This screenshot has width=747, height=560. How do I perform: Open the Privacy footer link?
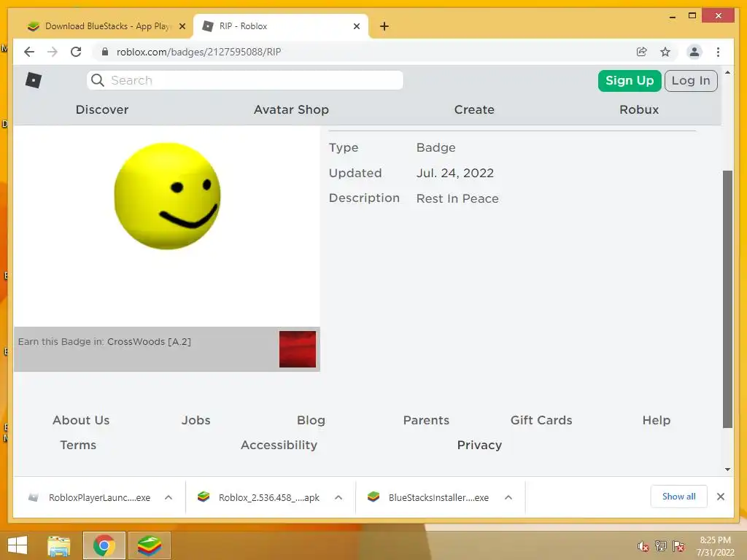click(x=479, y=445)
